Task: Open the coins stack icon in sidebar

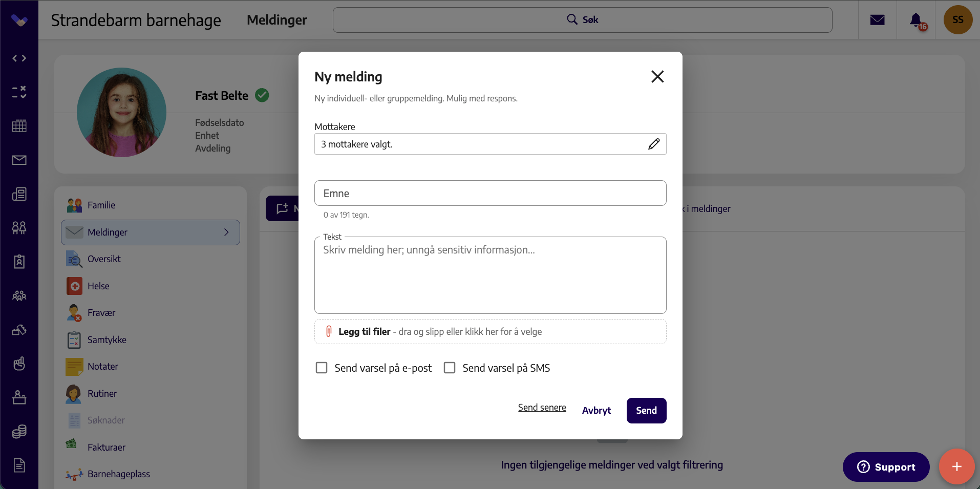Action: pyautogui.click(x=19, y=432)
